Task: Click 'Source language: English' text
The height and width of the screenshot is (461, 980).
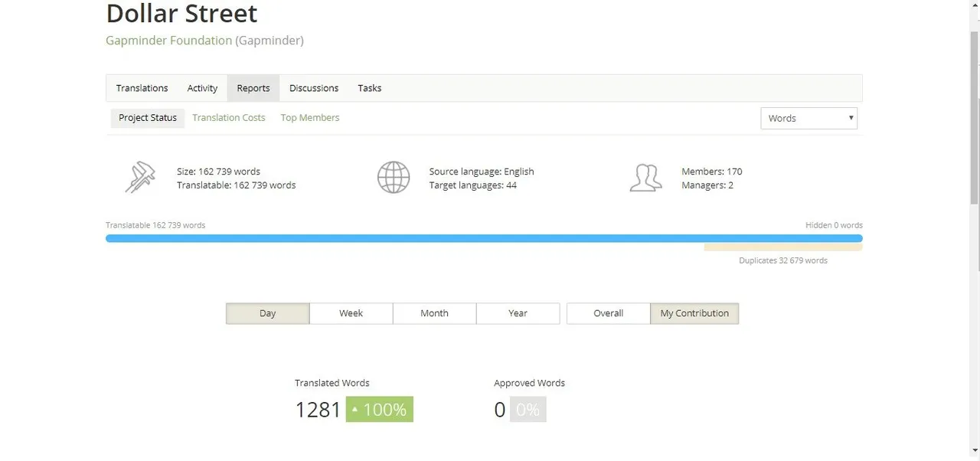Action: tap(482, 172)
